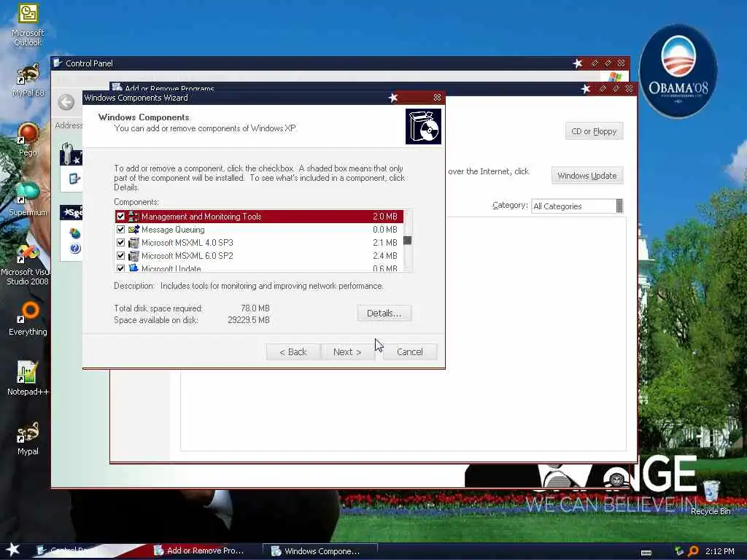Screen dimensions: 747x560
Task: Open the Category dropdown showing All Categories
Action: click(577, 206)
